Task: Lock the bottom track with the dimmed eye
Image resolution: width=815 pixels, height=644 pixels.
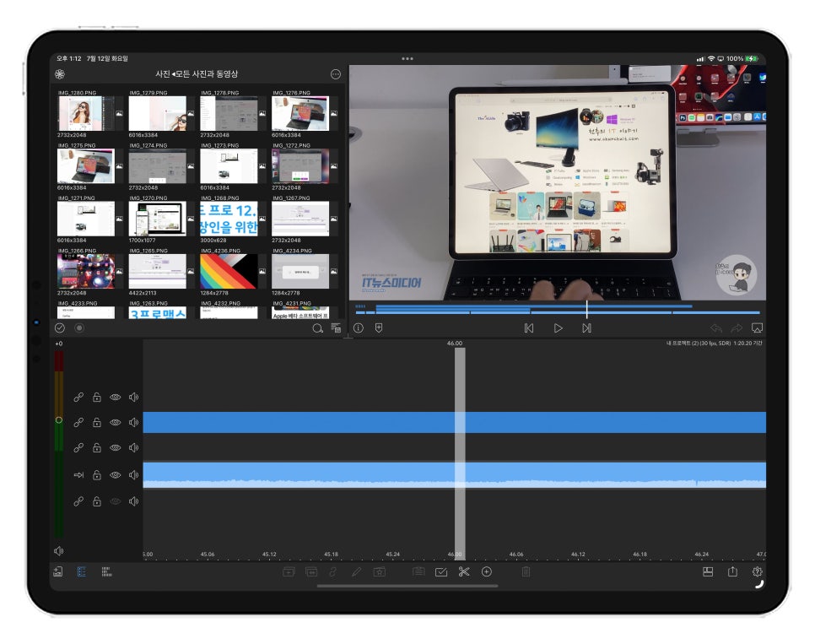Action: coord(97,501)
